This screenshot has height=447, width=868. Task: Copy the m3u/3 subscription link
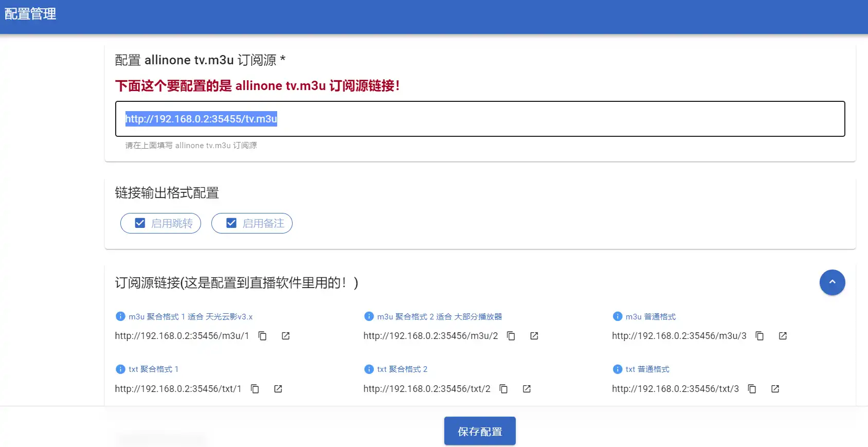coord(759,336)
